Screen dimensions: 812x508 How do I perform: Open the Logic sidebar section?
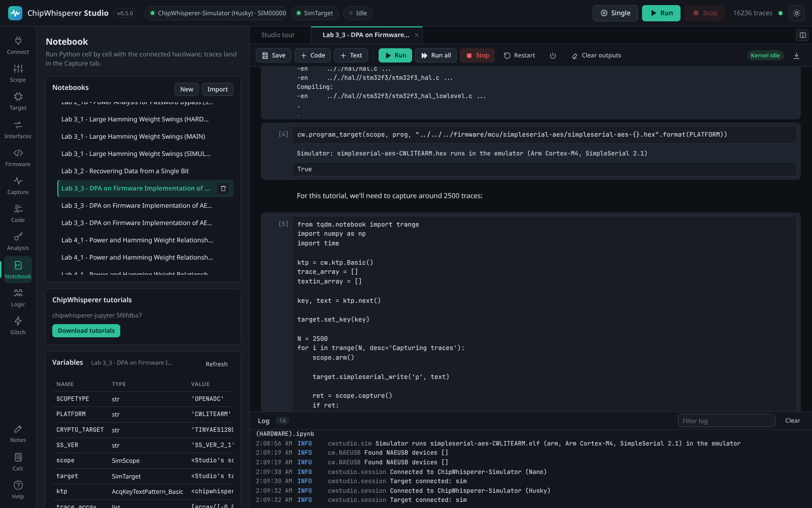click(x=18, y=298)
